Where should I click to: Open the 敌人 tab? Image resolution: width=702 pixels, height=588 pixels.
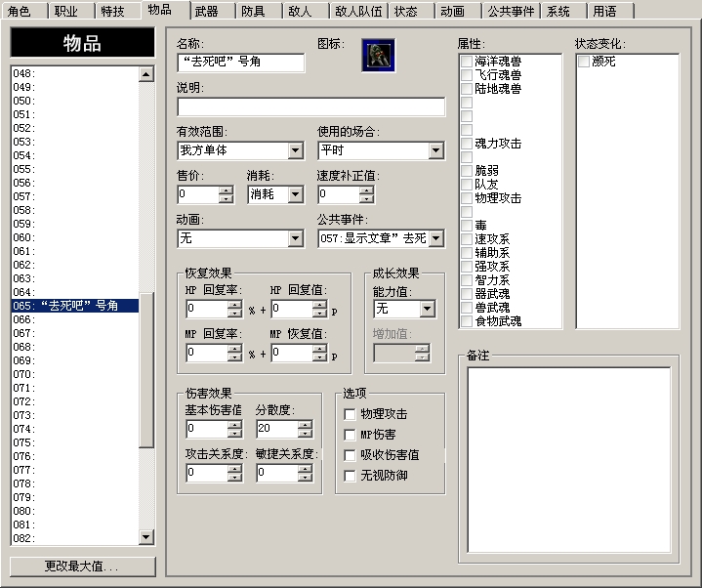coord(300,11)
